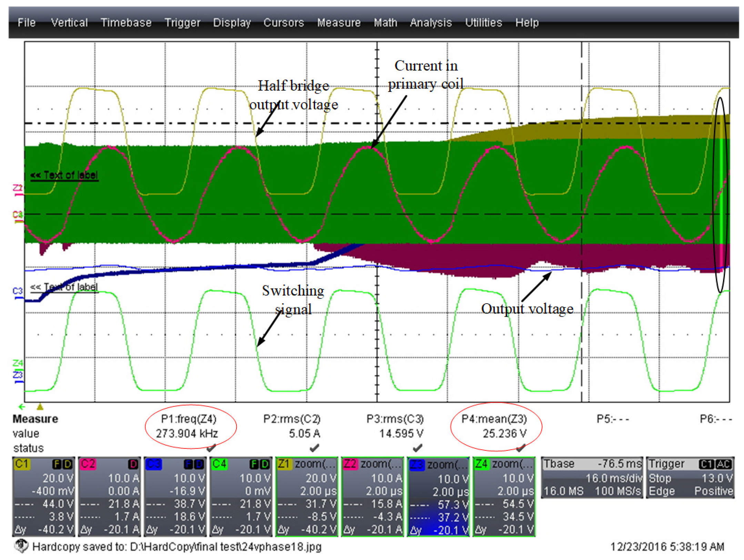Click the P3 rms(C3) status checkmark
The height and width of the screenshot is (560, 744).
click(x=417, y=448)
